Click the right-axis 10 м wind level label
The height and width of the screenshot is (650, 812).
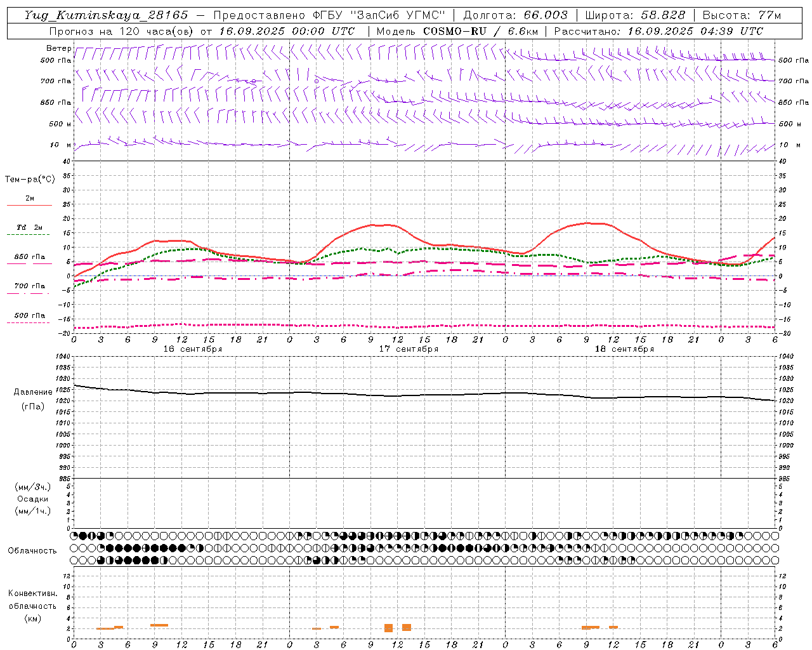[x=790, y=145]
